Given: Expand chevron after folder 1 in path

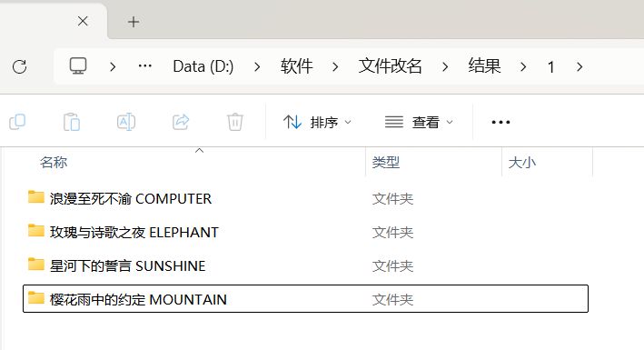Looking at the screenshot, I should (580, 66).
